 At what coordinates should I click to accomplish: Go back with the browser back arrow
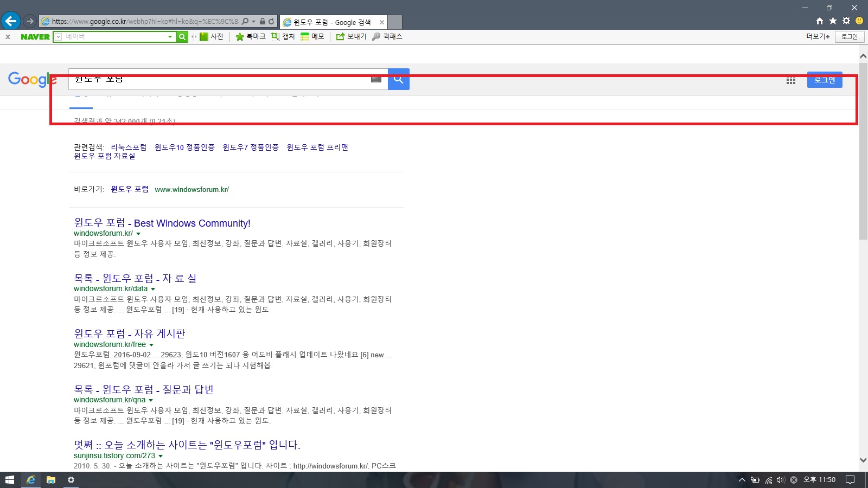(x=11, y=21)
